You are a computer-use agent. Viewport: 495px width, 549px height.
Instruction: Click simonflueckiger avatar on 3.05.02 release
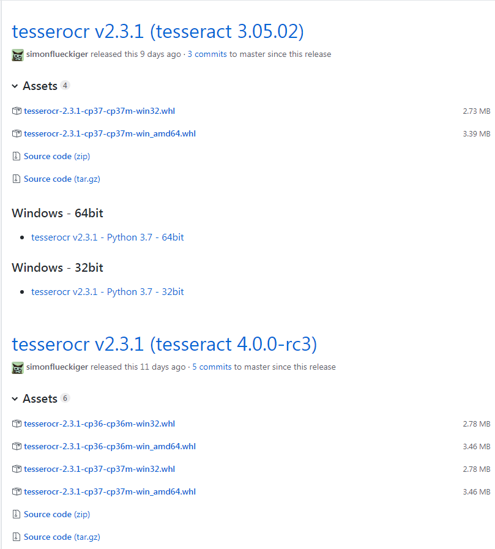coord(18,55)
